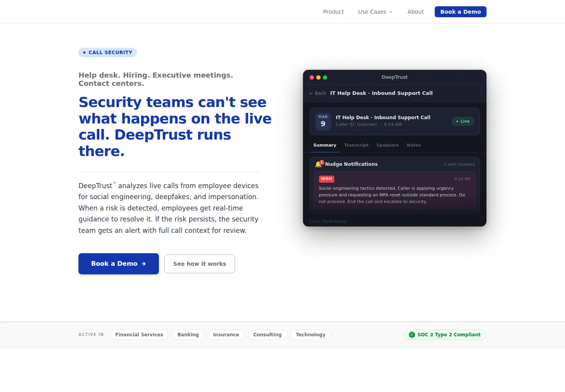Click Book a Demo in the top navigation
The image size is (565, 392).
click(461, 12)
